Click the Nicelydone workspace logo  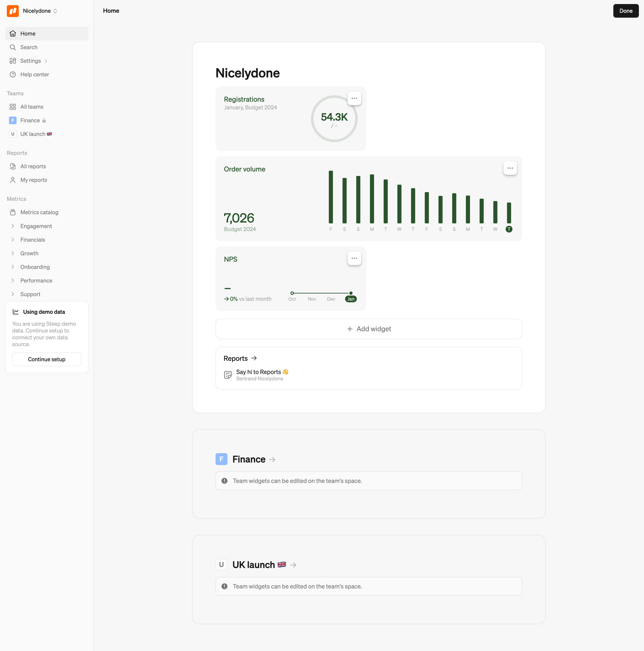click(12, 11)
